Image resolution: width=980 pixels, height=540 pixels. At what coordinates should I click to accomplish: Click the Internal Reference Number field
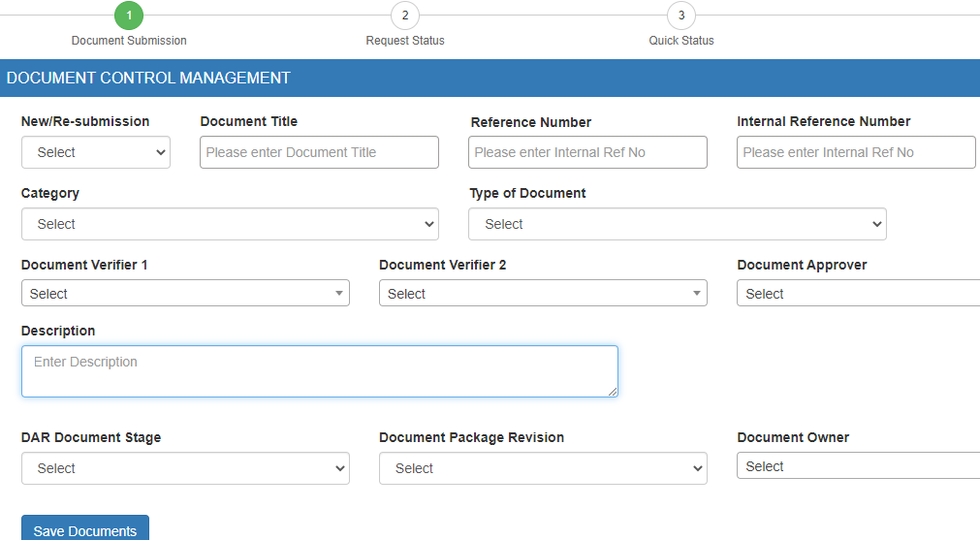coord(856,152)
